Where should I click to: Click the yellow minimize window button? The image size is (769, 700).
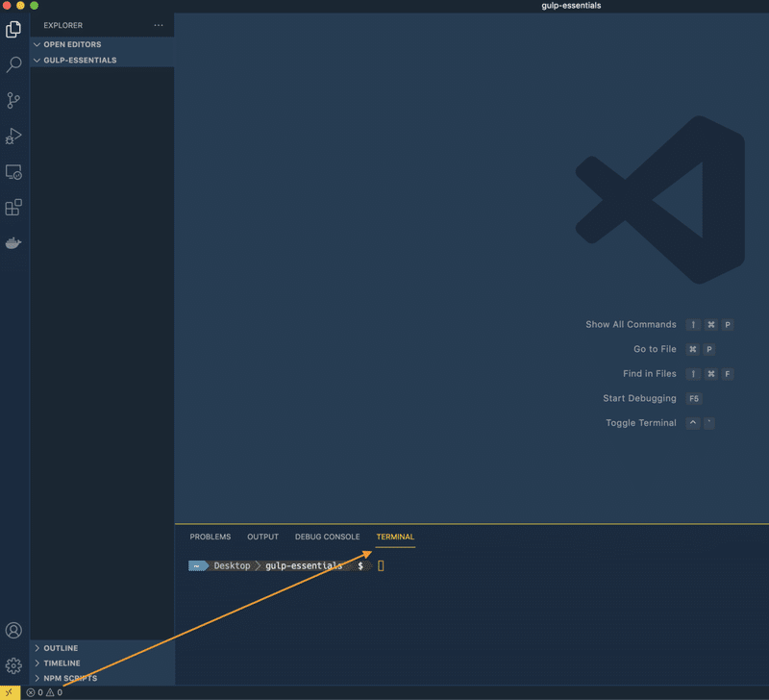(20, 6)
